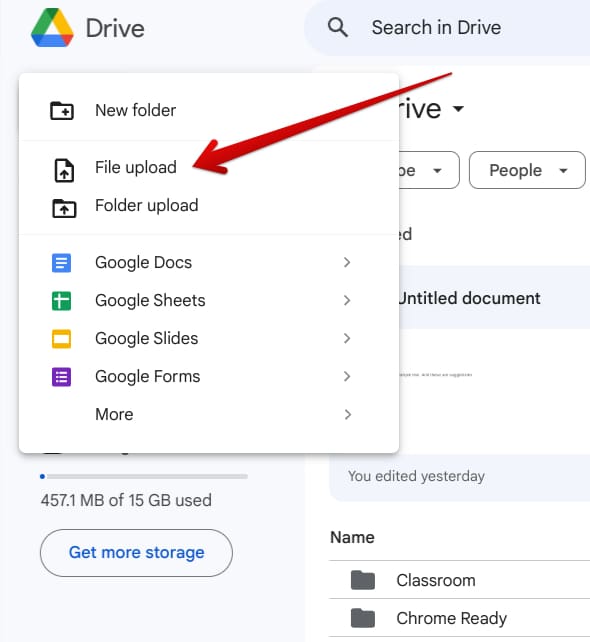Select New folder from the menu
Screen dimensions: 590x642
pos(209,111)
